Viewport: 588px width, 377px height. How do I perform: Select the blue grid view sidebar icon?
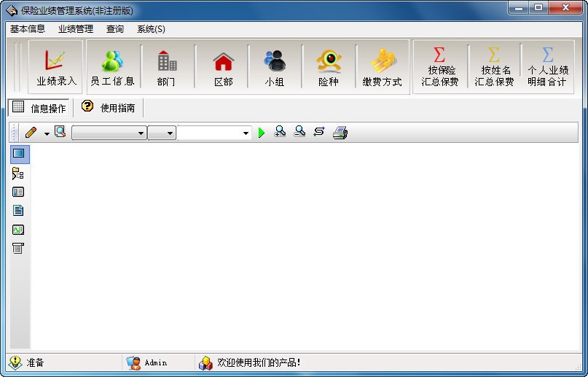[x=19, y=153]
